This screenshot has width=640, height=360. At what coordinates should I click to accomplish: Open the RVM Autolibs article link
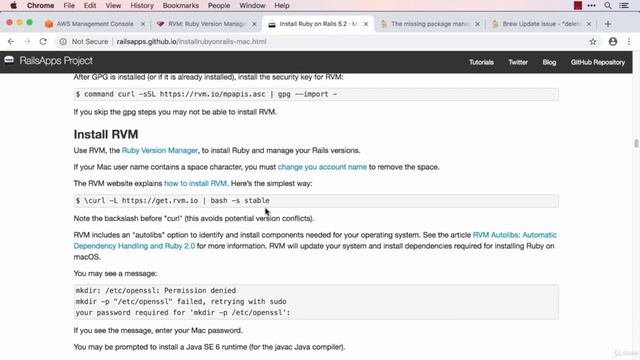(315, 240)
